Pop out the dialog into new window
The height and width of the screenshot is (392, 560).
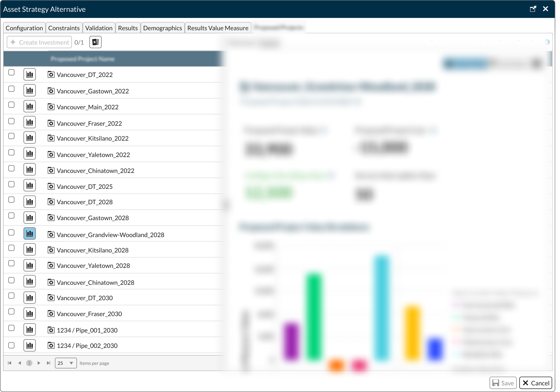click(x=533, y=9)
